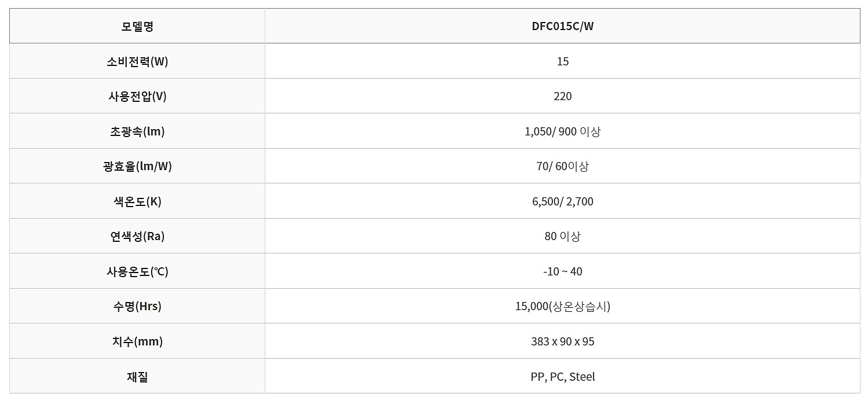Screen dimensions: 868x405
Task: Select the 1,050/ 900 이상 luminous flux value
Action: 562,131
